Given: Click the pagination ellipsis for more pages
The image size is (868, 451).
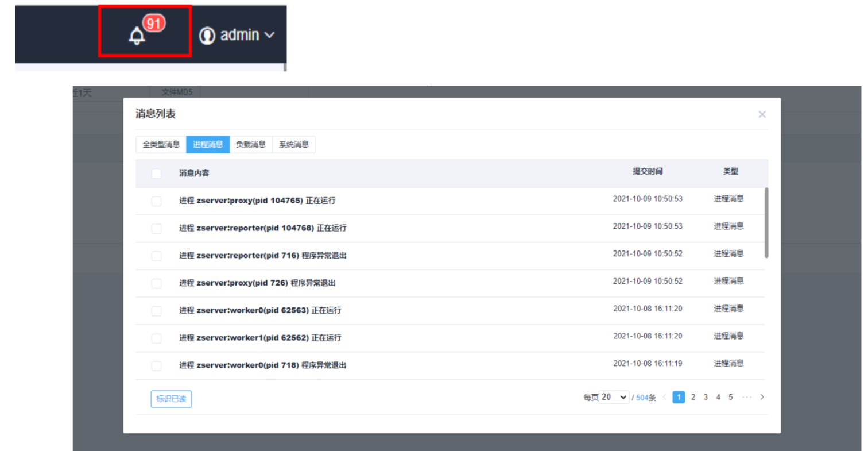Looking at the screenshot, I should pyautogui.click(x=746, y=397).
